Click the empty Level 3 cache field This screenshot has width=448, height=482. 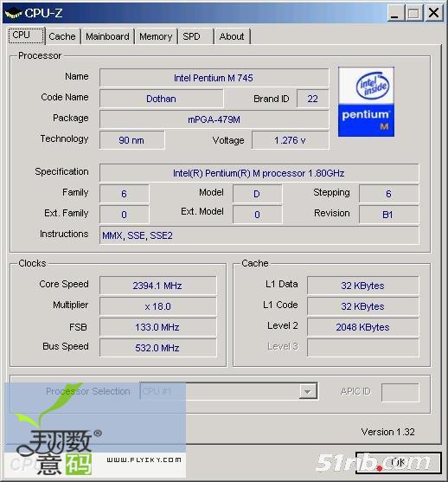tap(363, 348)
